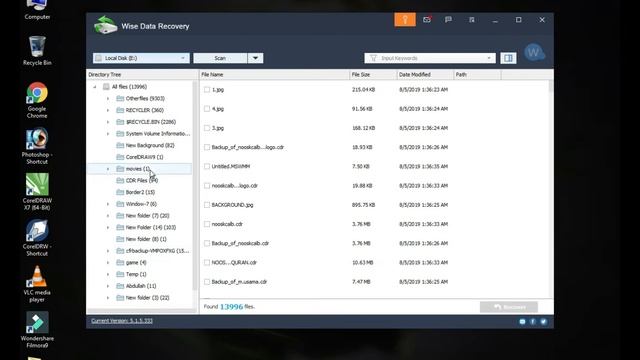Open the Current Version link
Screen dimensions: 640x360
tap(122, 321)
